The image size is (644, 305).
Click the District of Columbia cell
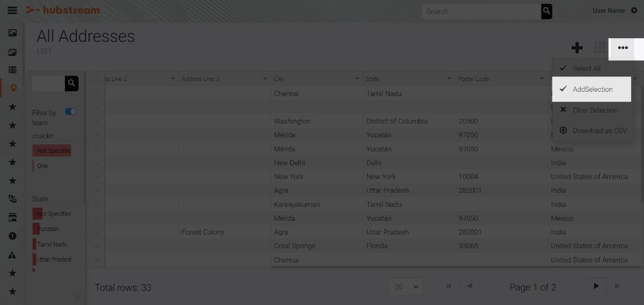397,121
